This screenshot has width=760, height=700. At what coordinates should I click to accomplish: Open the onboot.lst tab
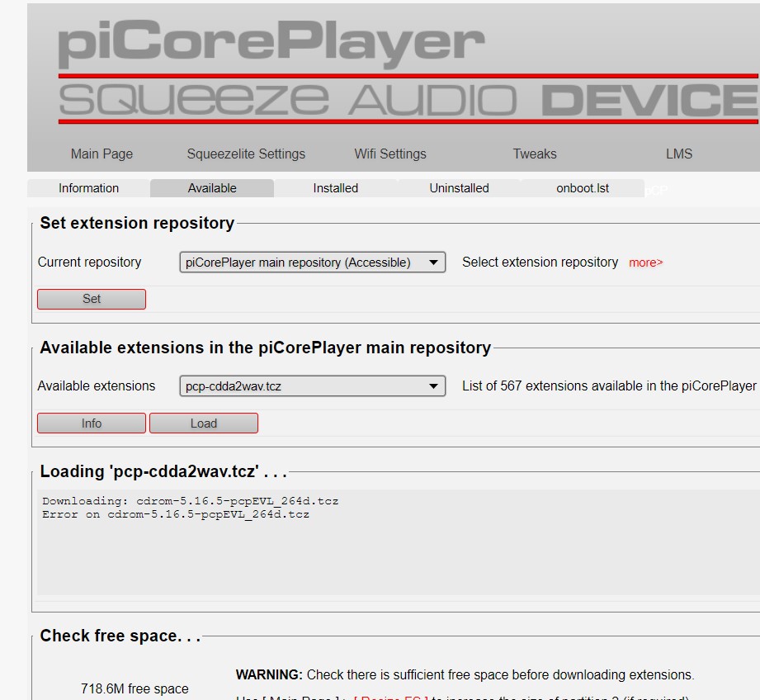click(x=583, y=188)
